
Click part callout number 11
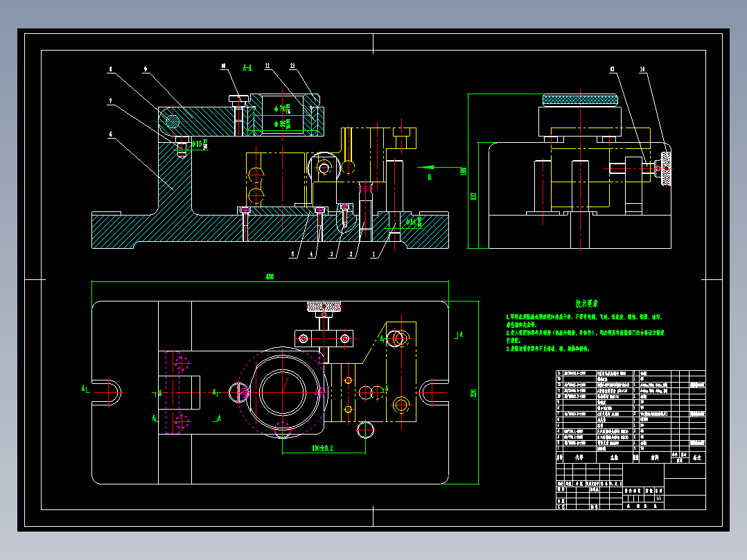click(x=267, y=66)
